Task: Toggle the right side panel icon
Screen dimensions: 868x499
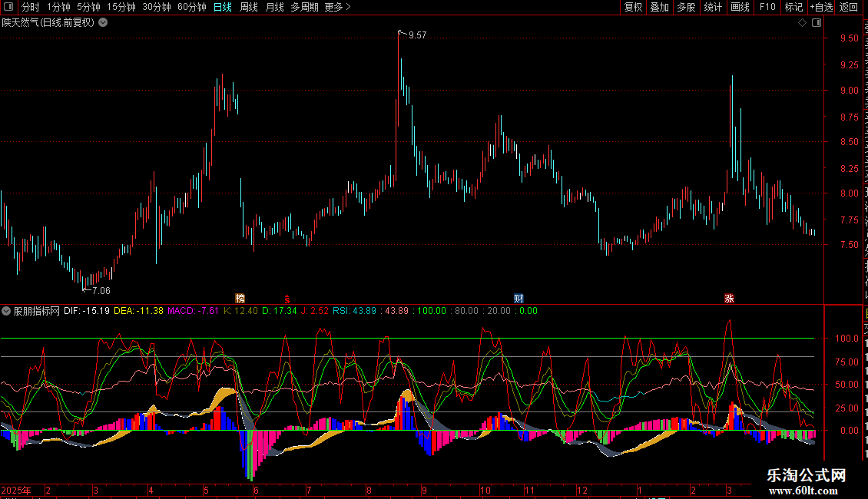Action: (x=816, y=23)
